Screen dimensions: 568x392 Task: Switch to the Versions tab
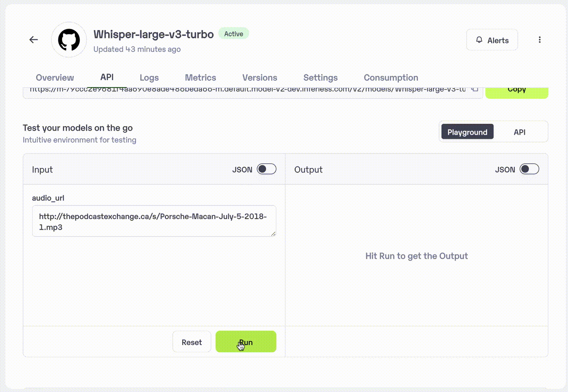click(x=260, y=78)
